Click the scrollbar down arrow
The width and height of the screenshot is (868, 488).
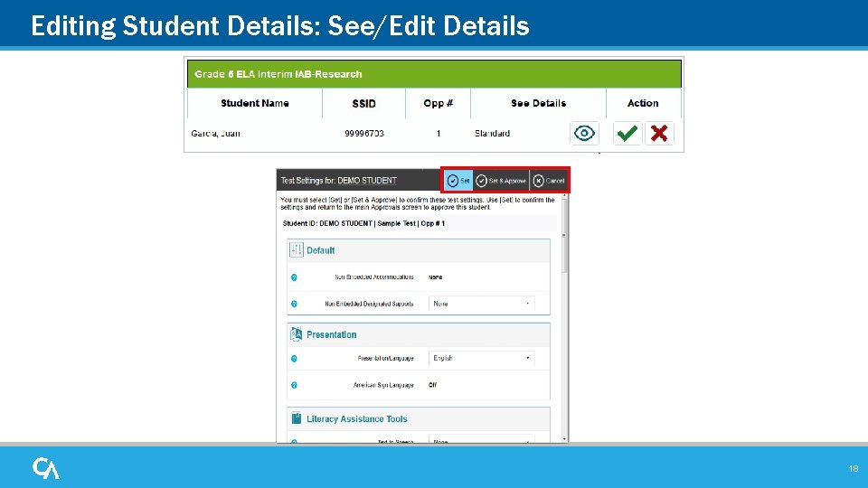[x=564, y=439]
